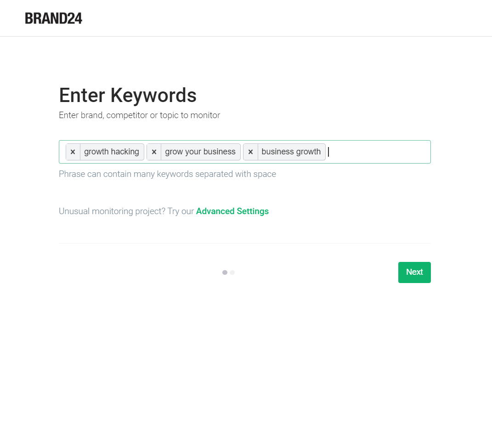Click the 'Phrase can contain many keywords' hint
The image size is (492, 448).
[168, 174]
